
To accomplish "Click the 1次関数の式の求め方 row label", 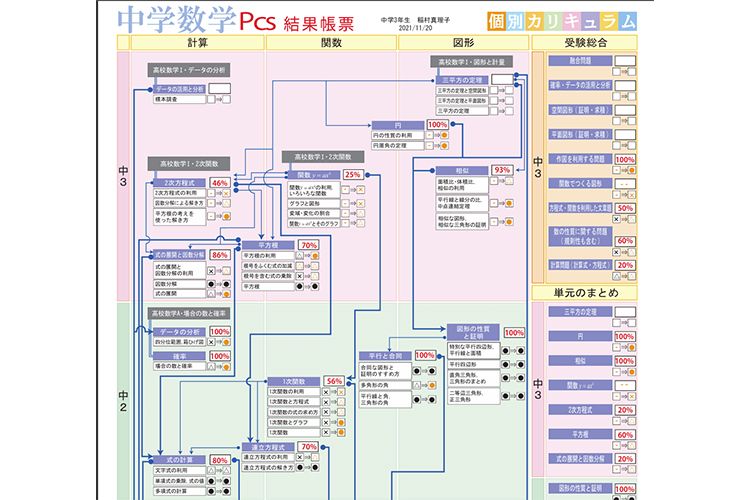I will coord(293,412).
